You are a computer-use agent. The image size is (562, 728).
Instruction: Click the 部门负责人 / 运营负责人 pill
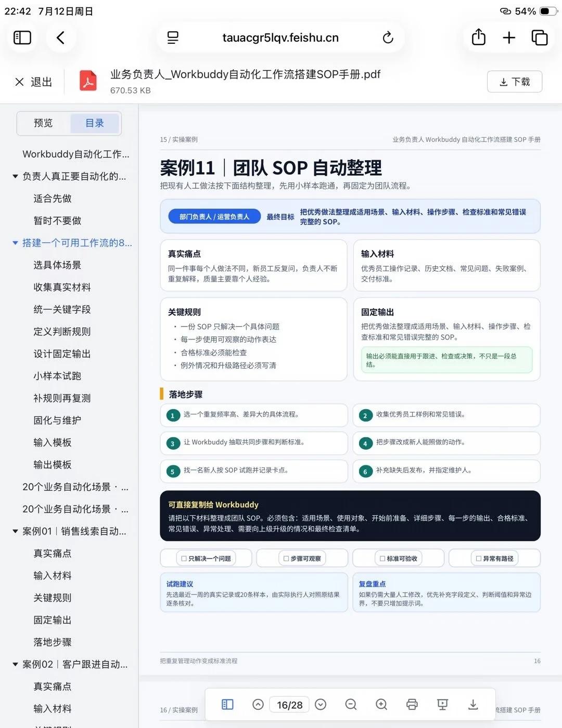click(214, 217)
